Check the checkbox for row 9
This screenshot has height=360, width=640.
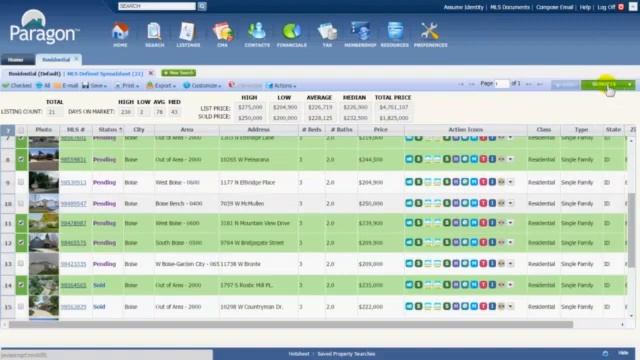(21, 182)
